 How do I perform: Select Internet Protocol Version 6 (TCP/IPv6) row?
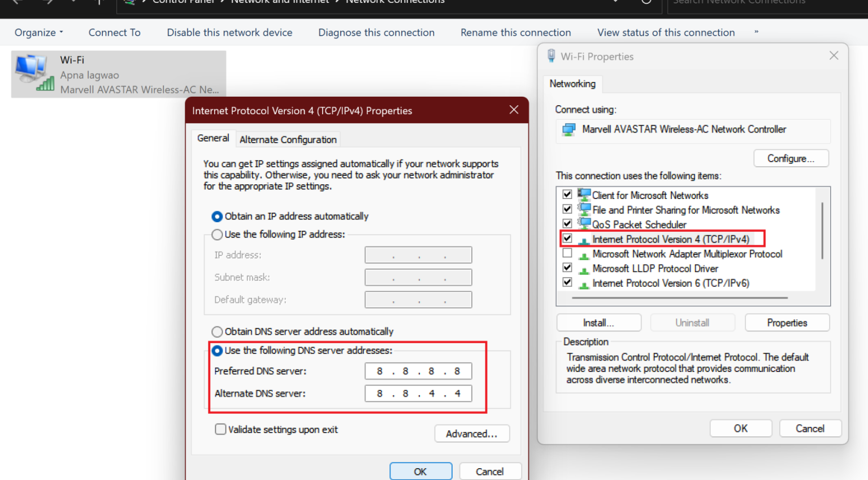pyautogui.click(x=671, y=283)
